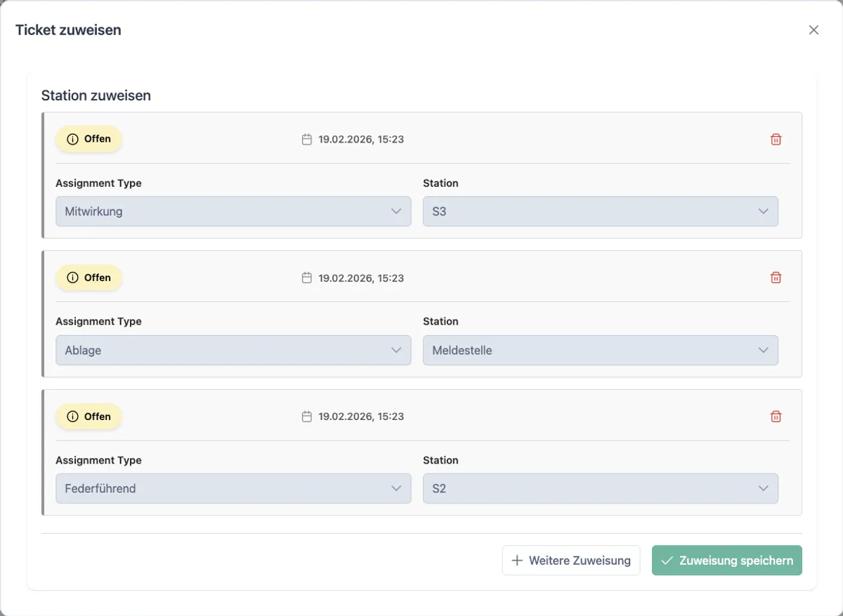This screenshot has height=616, width=843.
Task: Click the calendar icon in the Ablage assignment
Action: click(x=306, y=278)
